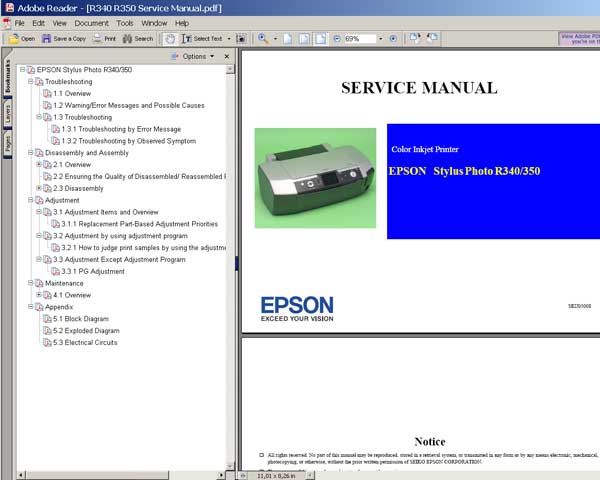Collapse the Adjustment bookmark node

(31, 200)
